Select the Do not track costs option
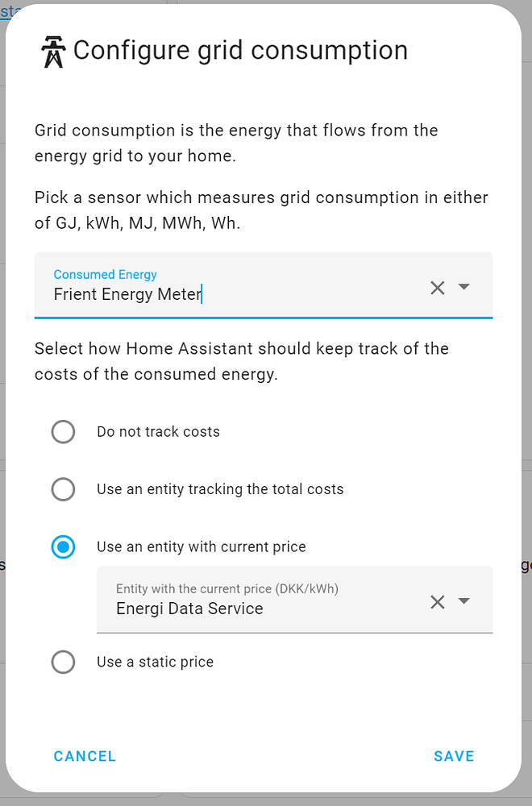The image size is (532, 806). [x=63, y=431]
